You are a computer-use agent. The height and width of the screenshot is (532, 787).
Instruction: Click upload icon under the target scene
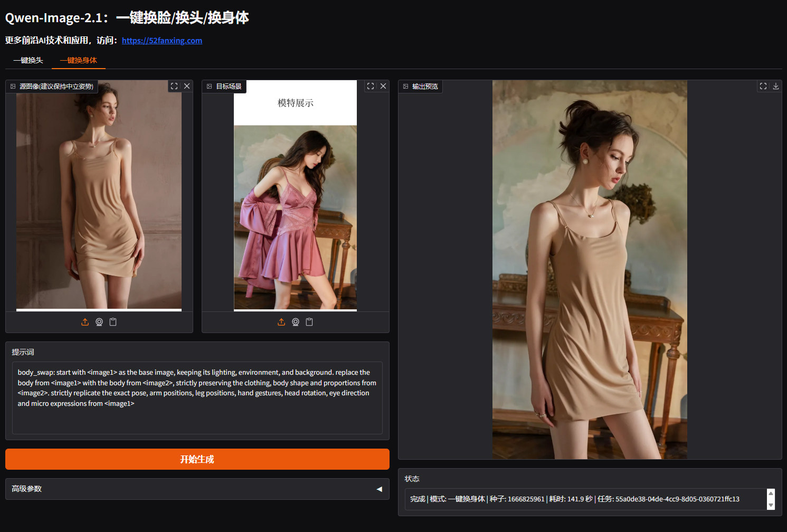point(281,322)
